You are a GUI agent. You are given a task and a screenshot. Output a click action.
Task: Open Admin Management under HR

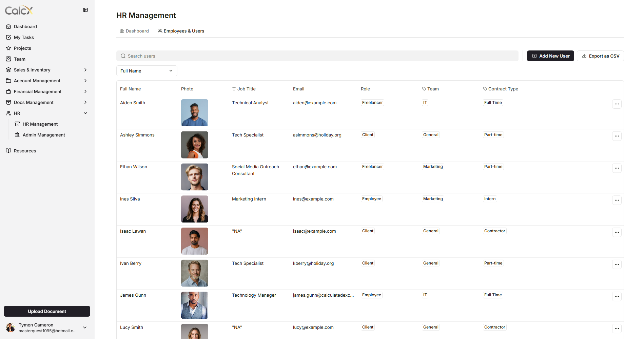pyautogui.click(x=43, y=135)
